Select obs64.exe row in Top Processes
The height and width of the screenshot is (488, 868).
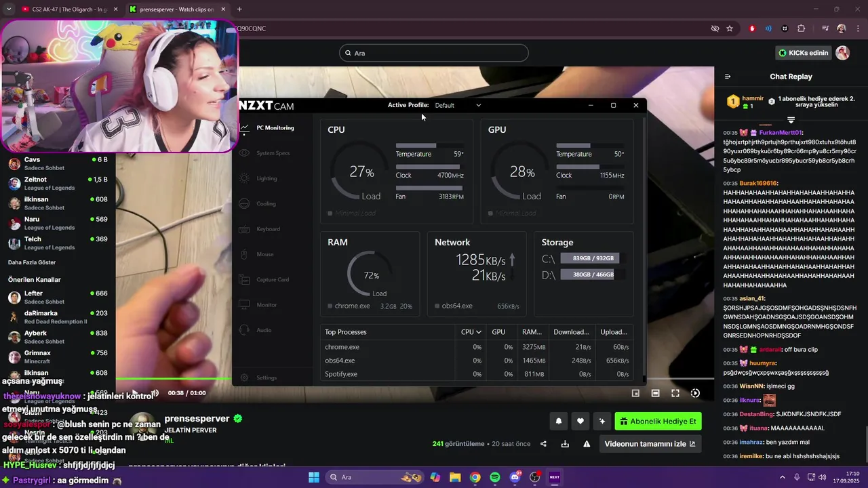(477, 361)
